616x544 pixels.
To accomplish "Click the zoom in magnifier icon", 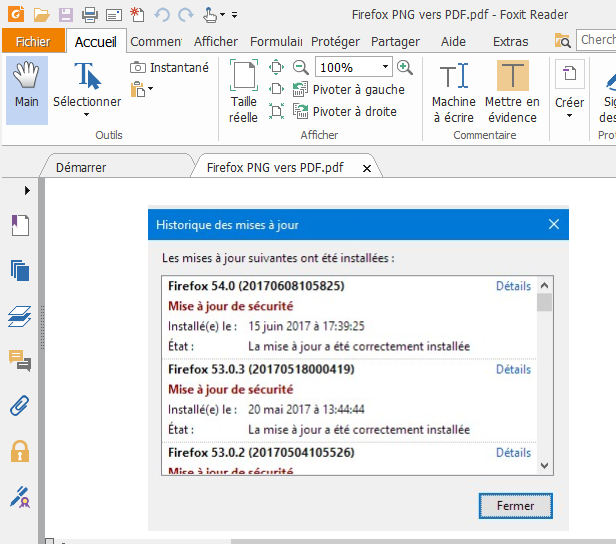I will 405,67.
